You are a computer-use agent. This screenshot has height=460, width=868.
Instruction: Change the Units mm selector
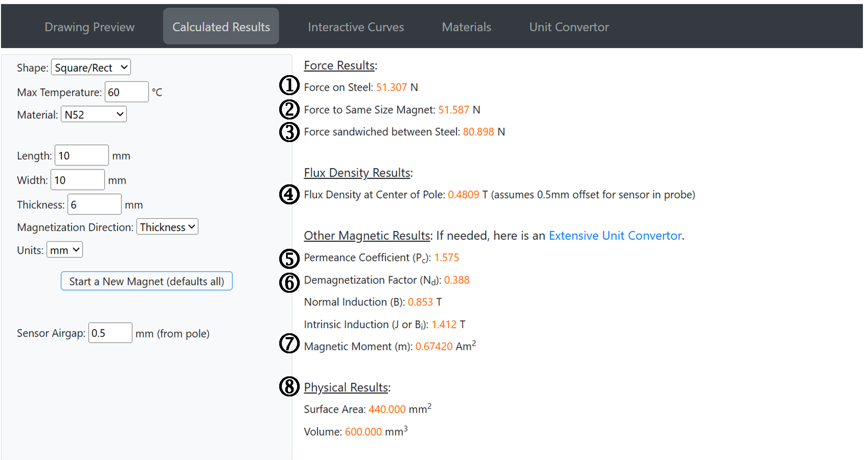point(64,250)
